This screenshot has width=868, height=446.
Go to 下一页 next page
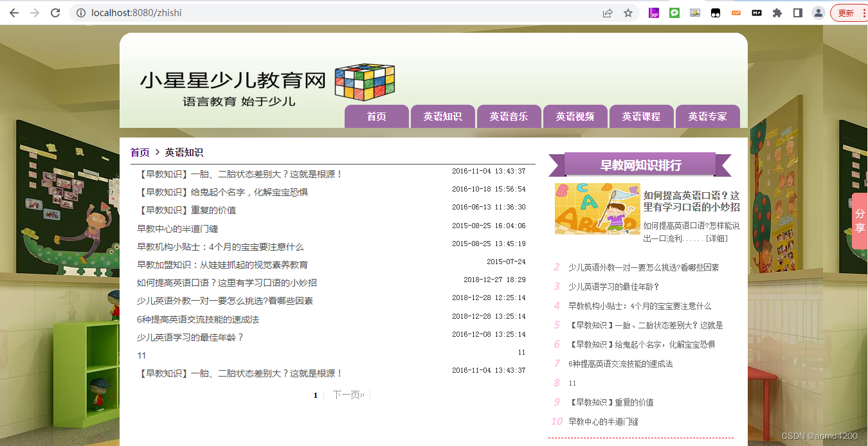[348, 395]
